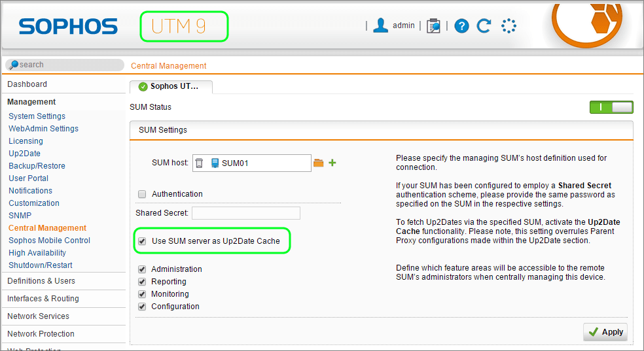Open System Settings in sidebar
Image resolution: width=644 pixels, height=351 pixels.
coord(37,116)
